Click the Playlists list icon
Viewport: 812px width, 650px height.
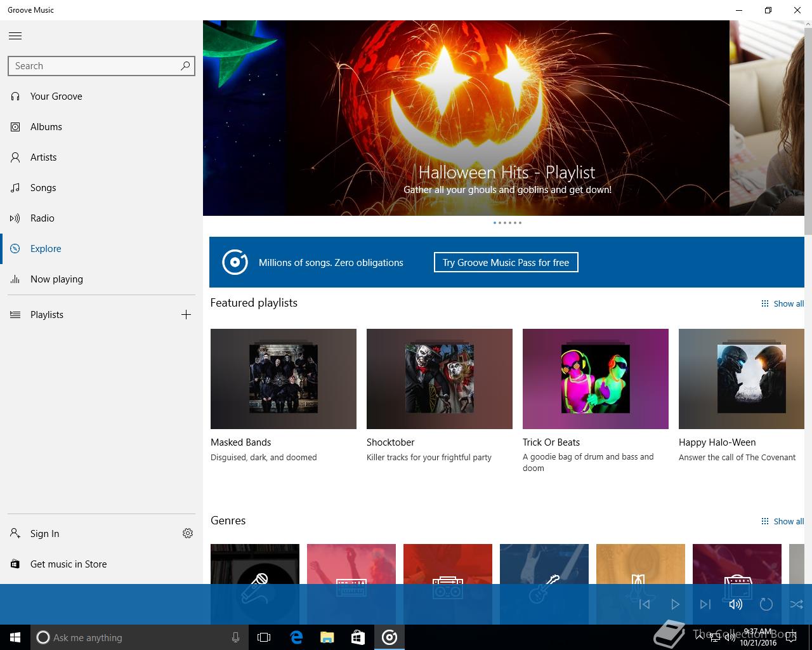point(15,315)
